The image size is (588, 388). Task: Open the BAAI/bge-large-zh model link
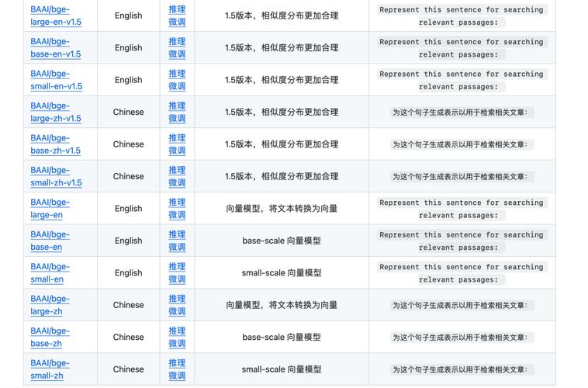[x=50, y=305]
